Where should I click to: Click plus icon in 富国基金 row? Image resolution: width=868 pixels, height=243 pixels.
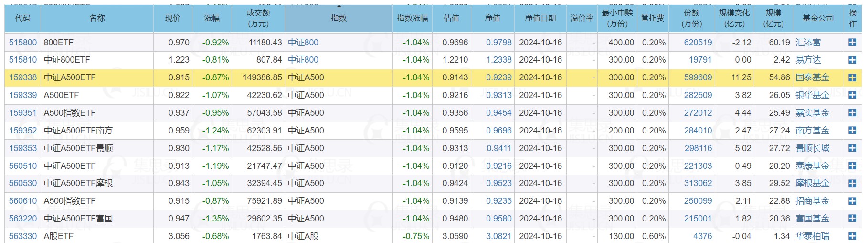tap(852, 219)
